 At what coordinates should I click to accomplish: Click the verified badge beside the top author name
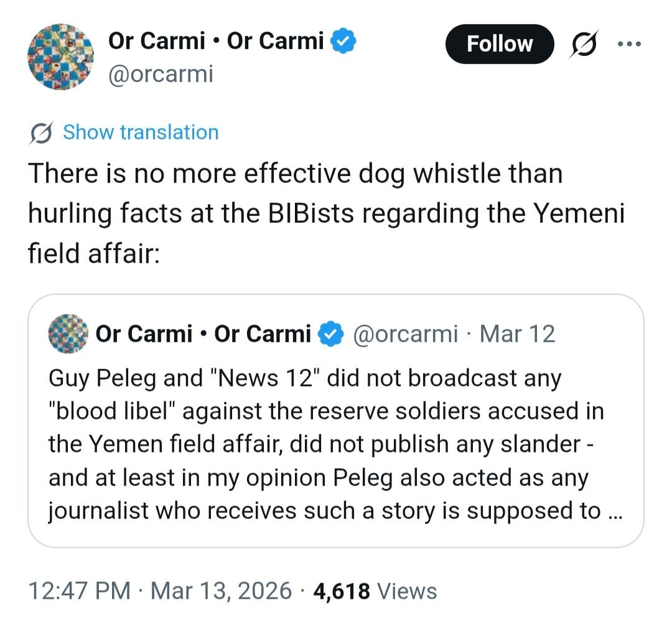coord(343,41)
